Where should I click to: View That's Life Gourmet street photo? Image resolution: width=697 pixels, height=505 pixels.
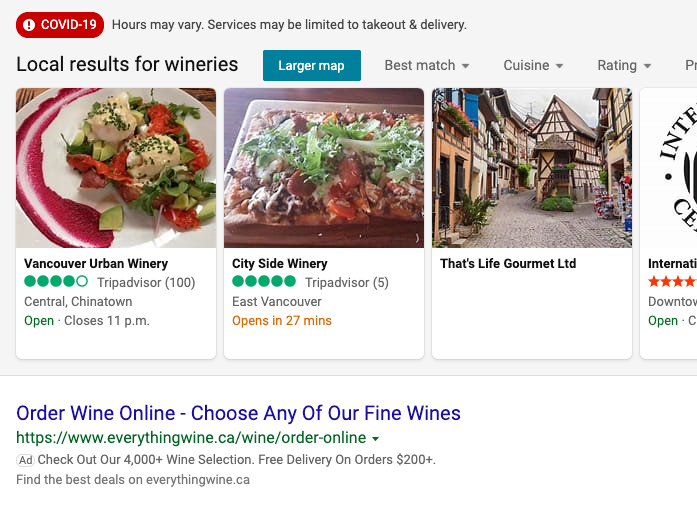click(532, 168)
